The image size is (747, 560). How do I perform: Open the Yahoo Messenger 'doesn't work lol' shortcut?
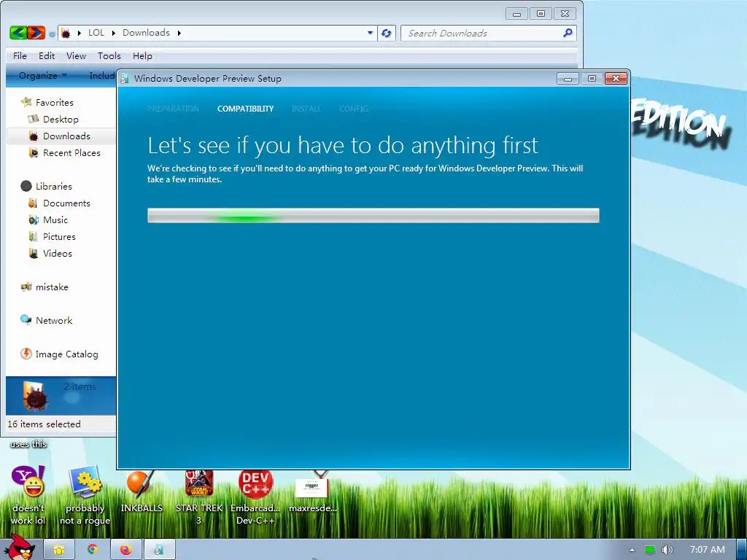28,495
